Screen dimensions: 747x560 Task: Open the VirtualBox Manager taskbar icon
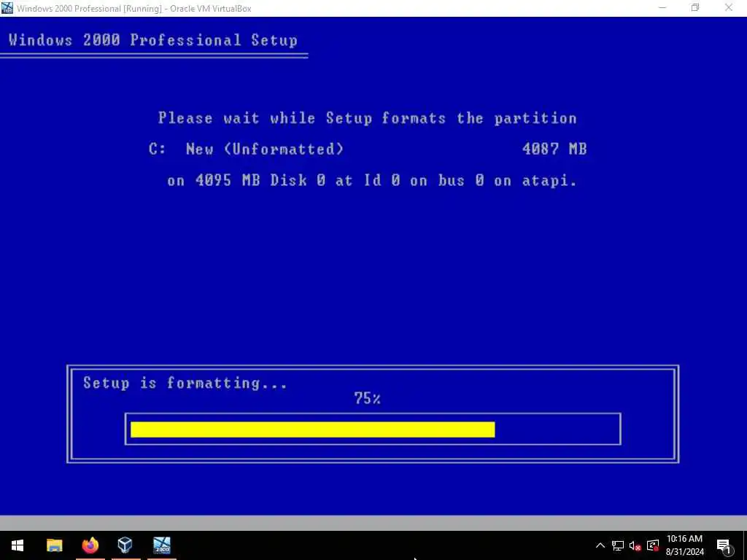[125, 545]
